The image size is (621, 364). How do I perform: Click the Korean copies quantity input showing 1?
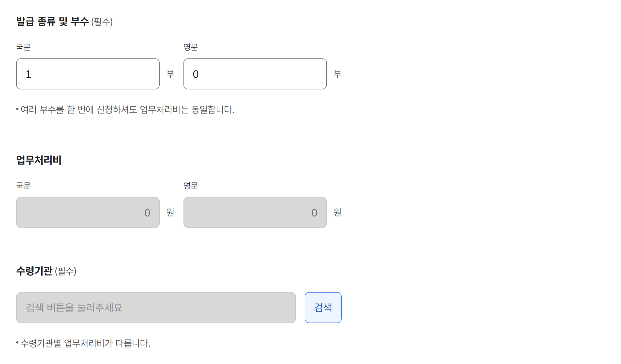88,73
